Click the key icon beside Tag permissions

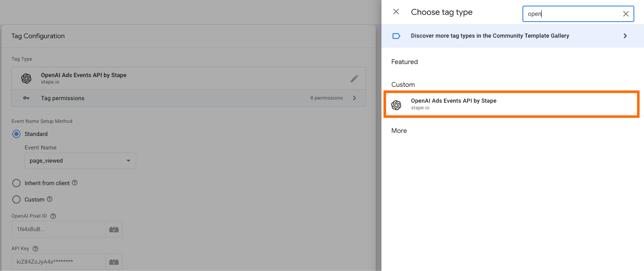(x=26, y=98)
